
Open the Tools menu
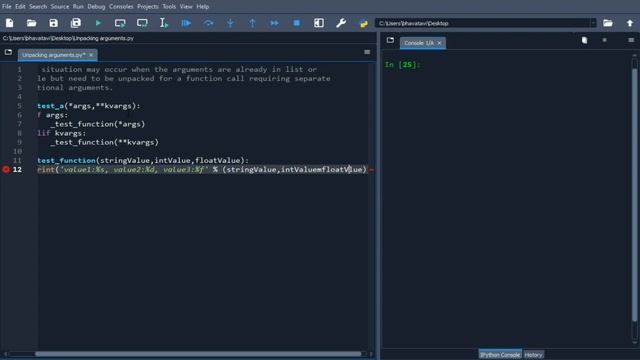click(x=169, y=7)
